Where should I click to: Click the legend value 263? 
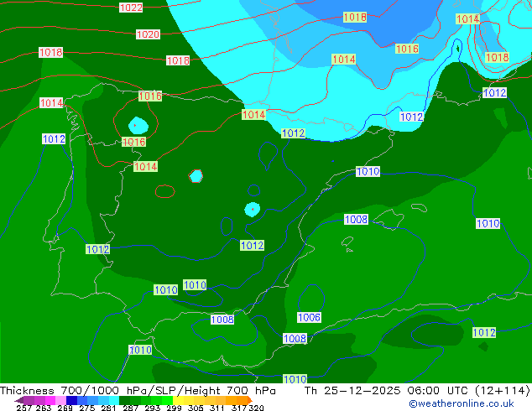pyautogui.click(x=44, y=408)
